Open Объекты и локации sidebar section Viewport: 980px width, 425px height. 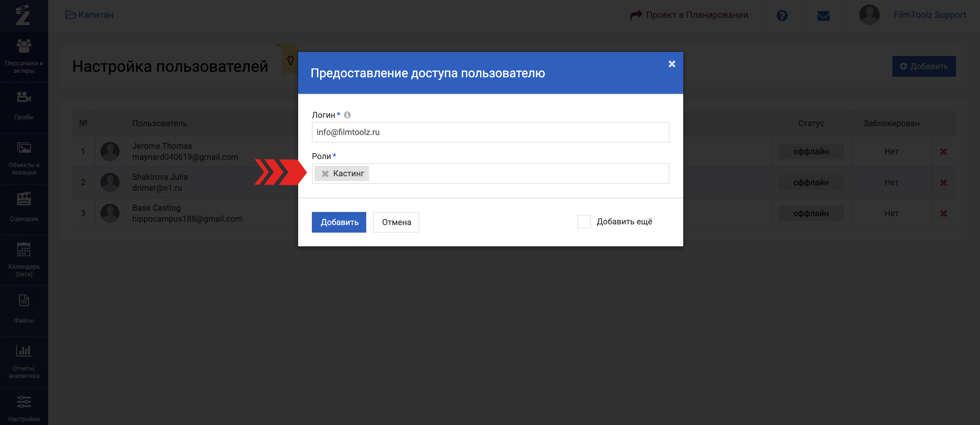pyautogui.click(x=24, y=158)
